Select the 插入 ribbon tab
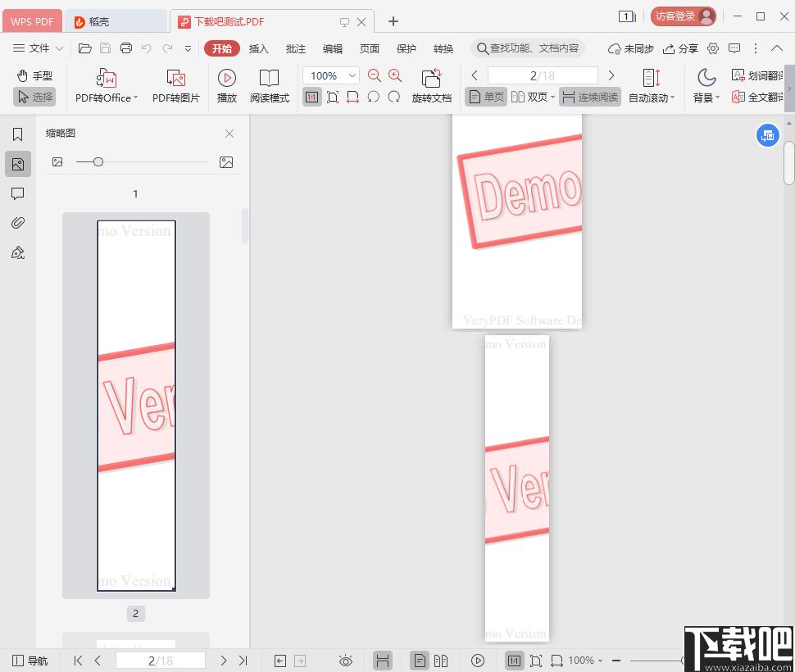This screenshot has width=795, height=672. click(258, 48)
